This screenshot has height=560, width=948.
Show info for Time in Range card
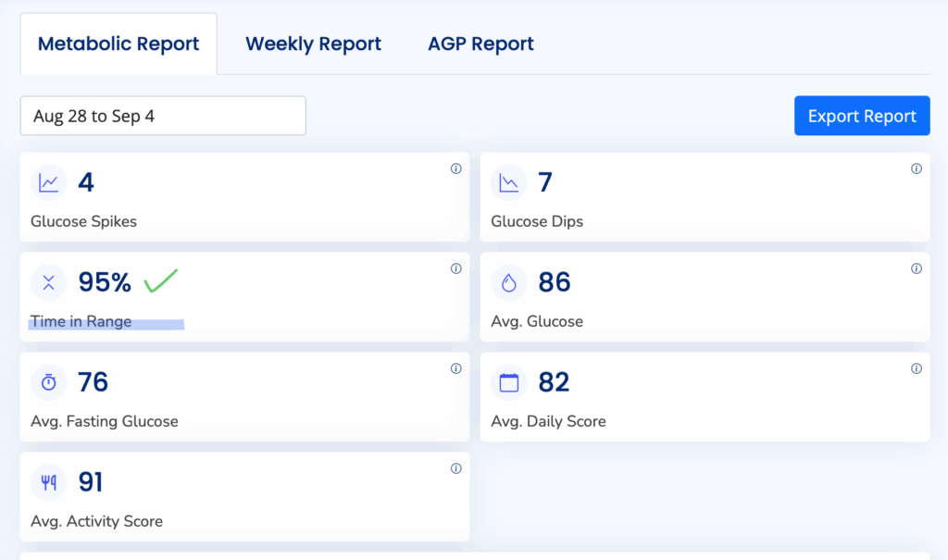(455, 268)
